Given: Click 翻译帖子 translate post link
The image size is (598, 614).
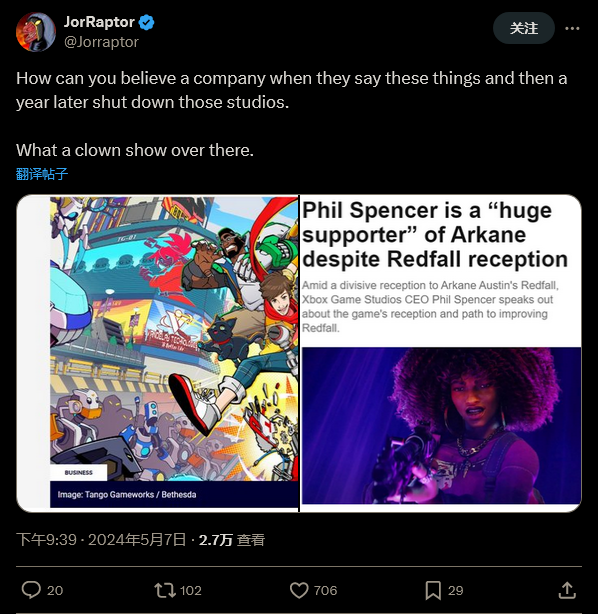Looking at the screenshot, I should click(x=42, y=173).
